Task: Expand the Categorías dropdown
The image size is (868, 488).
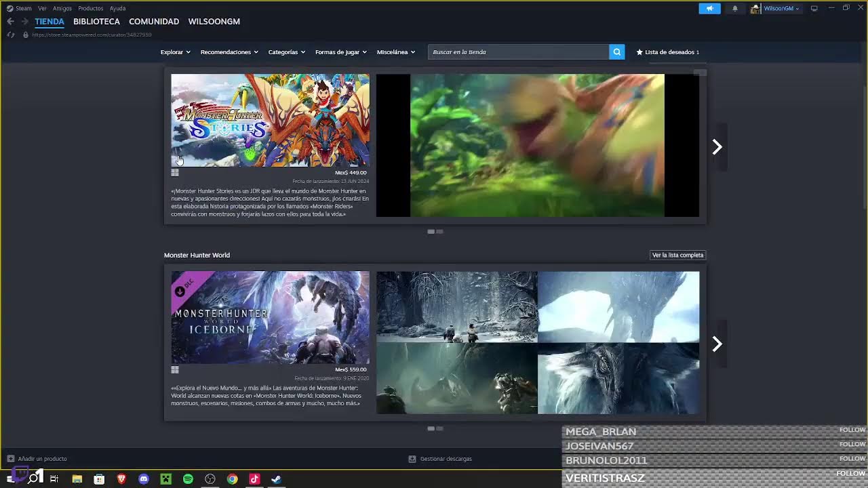Action: click(287, 52)
